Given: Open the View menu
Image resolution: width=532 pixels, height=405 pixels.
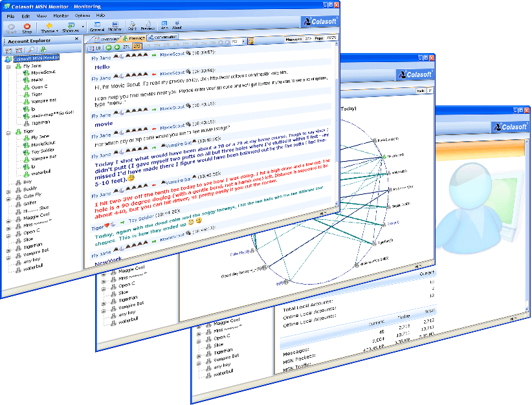Looking at the screenshot, I should (x=41, y=16).
